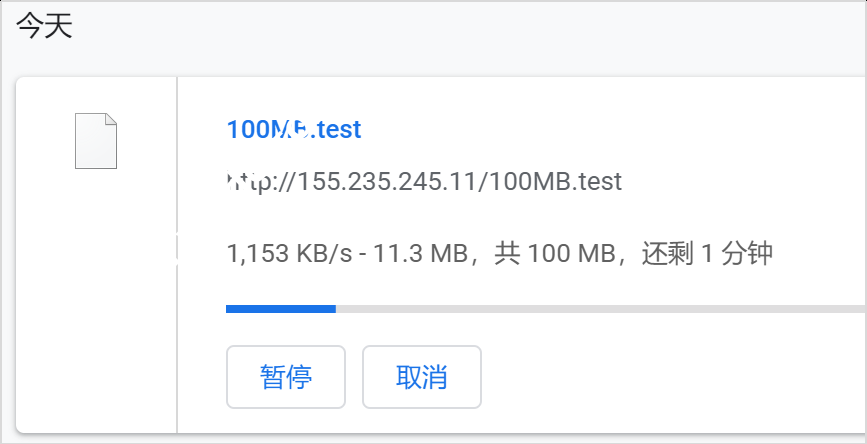This screenshot has height=444, width=867.
Task: Click the gray unfilled progress bar portion
Action: 600,309
